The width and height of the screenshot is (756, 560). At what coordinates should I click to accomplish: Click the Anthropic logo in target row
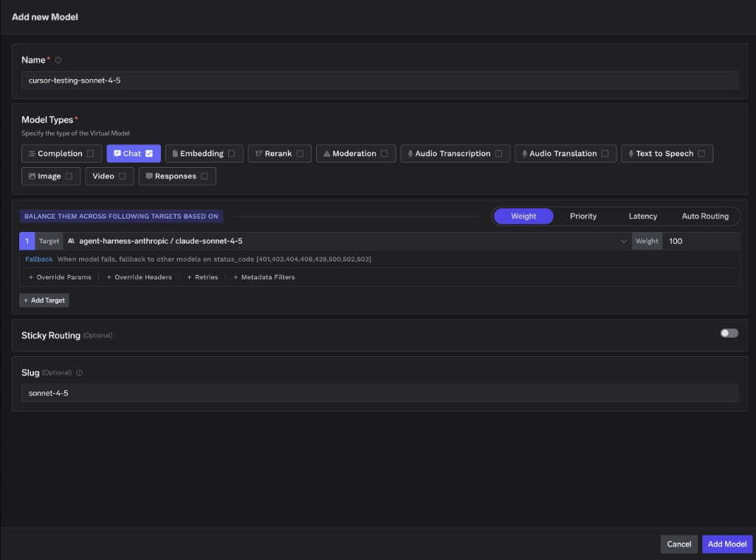(x=71, y=241)
